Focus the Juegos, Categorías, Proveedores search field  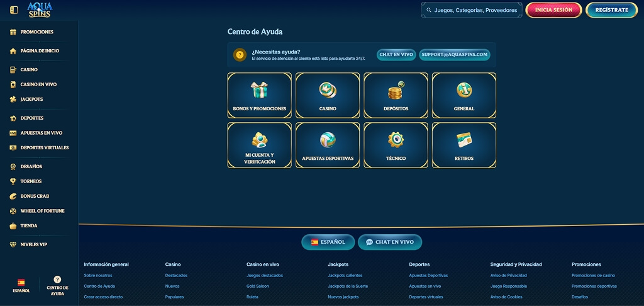(x=472, y=10)
